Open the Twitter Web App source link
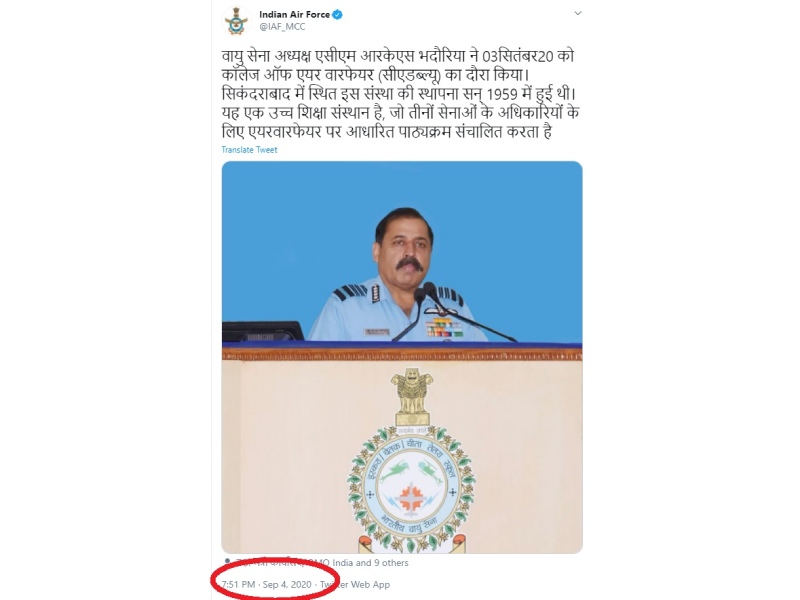The height and width of the screenshot is (600, 800). coord(355,584)
